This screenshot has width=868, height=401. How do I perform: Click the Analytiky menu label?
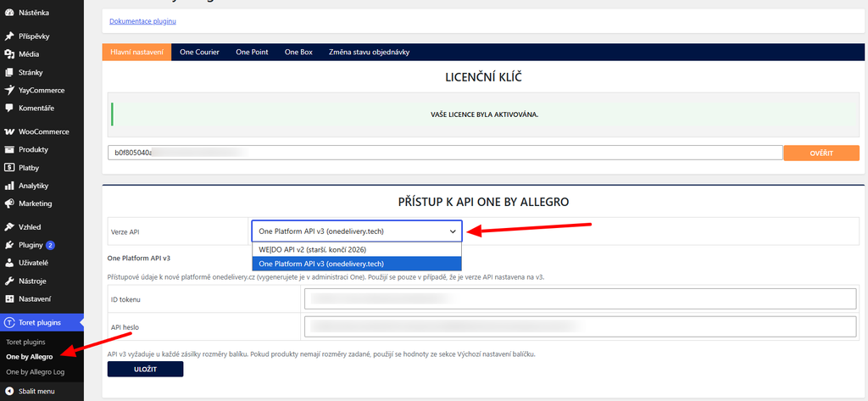[x=34, y=186]
